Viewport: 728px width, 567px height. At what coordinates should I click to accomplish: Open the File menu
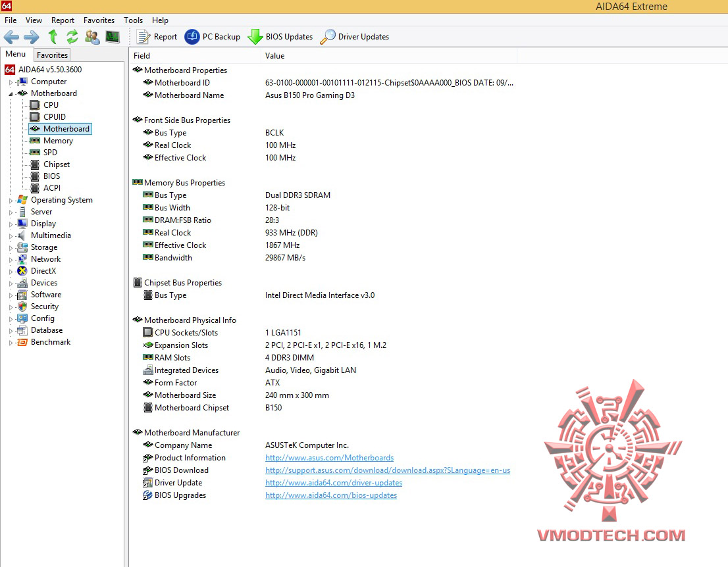click(x=11, y=20)
